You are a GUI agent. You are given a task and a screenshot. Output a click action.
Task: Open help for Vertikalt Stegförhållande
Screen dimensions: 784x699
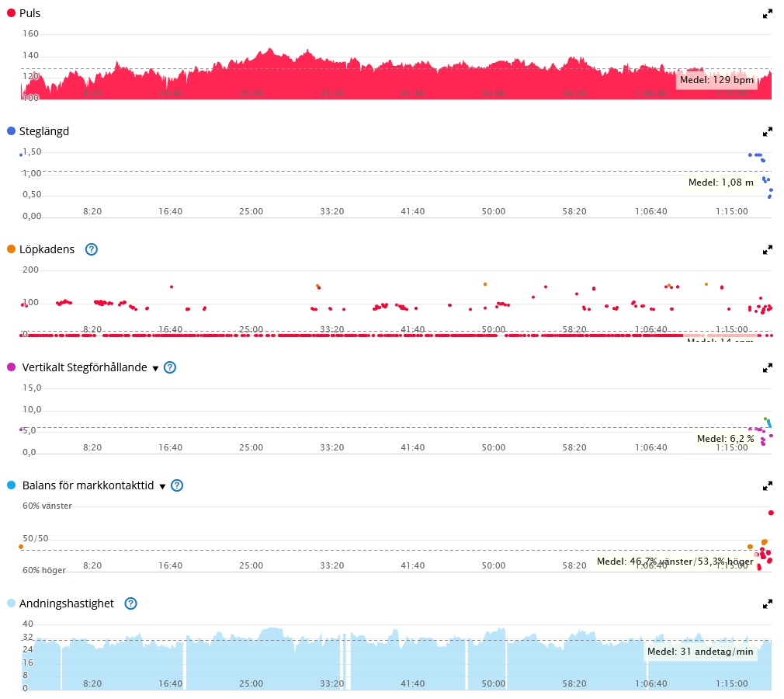[x=170, y=367]
